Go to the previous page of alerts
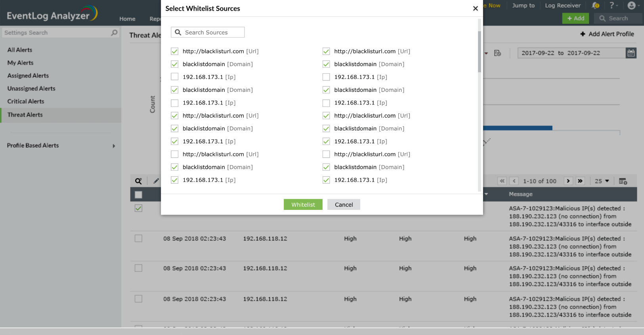Screen dimensions: 644x335 click(514, 181)
